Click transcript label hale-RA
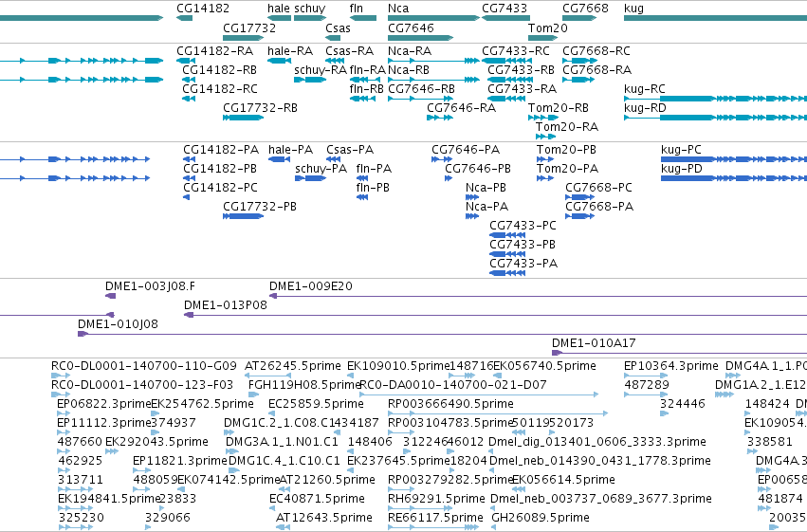Viewport: 807px width, 532px height. click(x=290, y=51)
